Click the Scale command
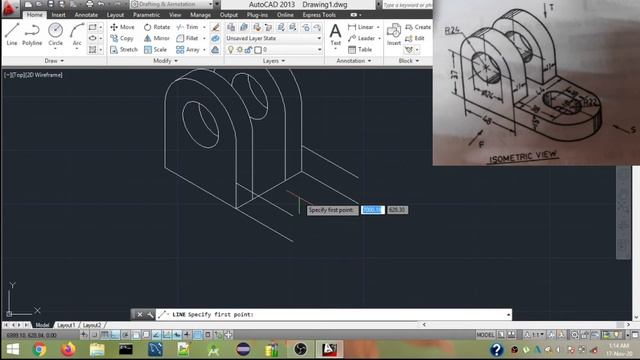The image size is (640, 360). [156, 49]
